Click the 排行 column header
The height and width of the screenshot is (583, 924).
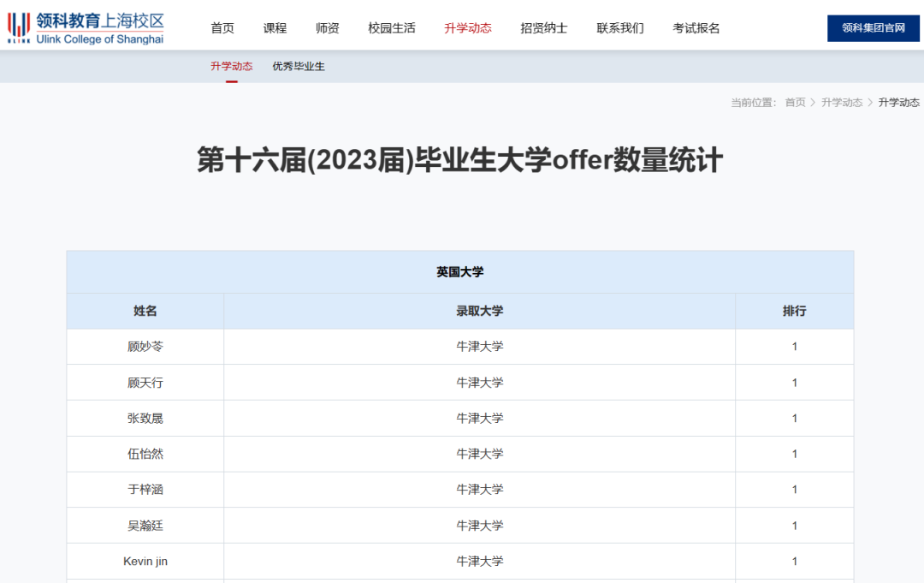coord(794,312)
